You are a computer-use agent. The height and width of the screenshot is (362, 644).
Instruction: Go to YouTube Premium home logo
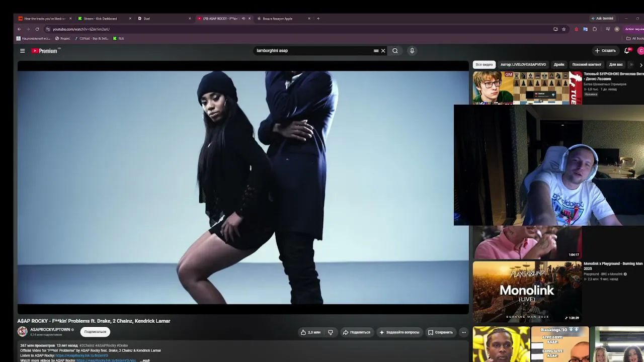(45, 51)
